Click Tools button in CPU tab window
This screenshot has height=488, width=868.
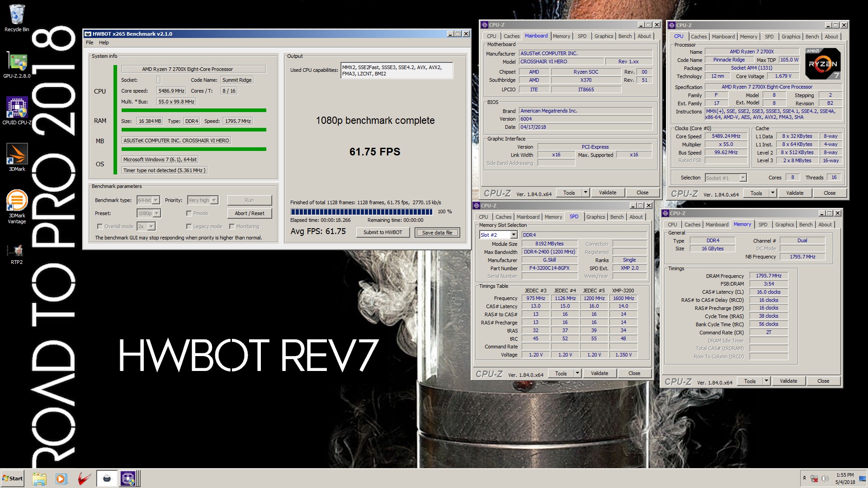pos(756,193)
